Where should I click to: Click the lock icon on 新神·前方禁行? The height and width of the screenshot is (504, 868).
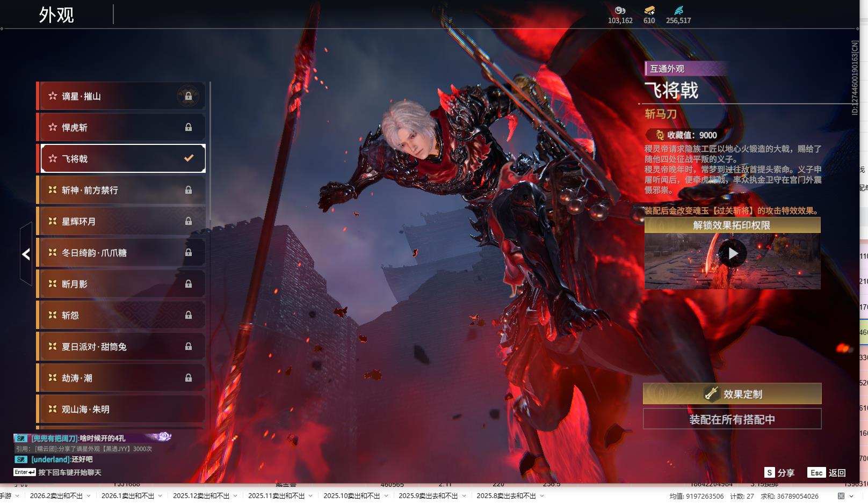click(189, 190)
